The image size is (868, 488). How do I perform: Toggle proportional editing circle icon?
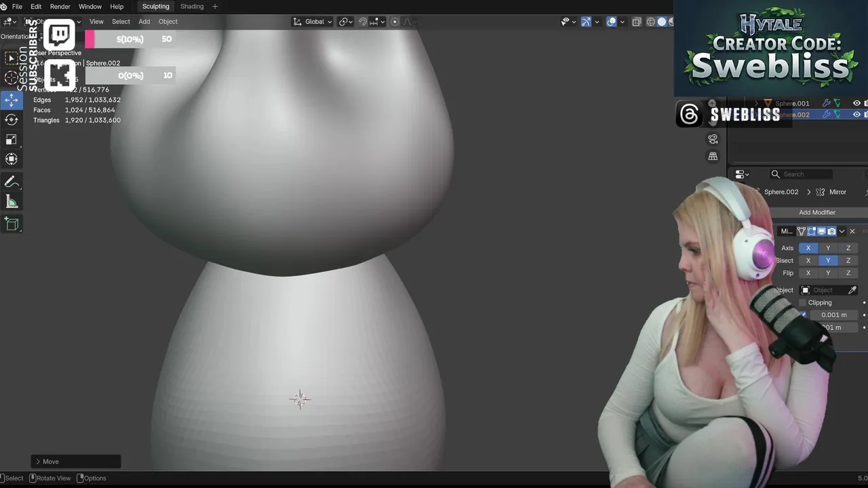click(395, 22)
